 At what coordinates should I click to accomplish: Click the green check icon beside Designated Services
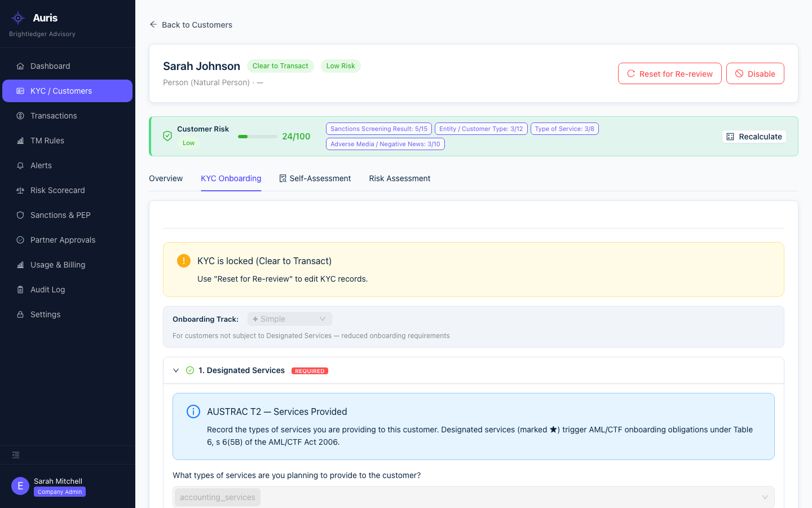190,370
